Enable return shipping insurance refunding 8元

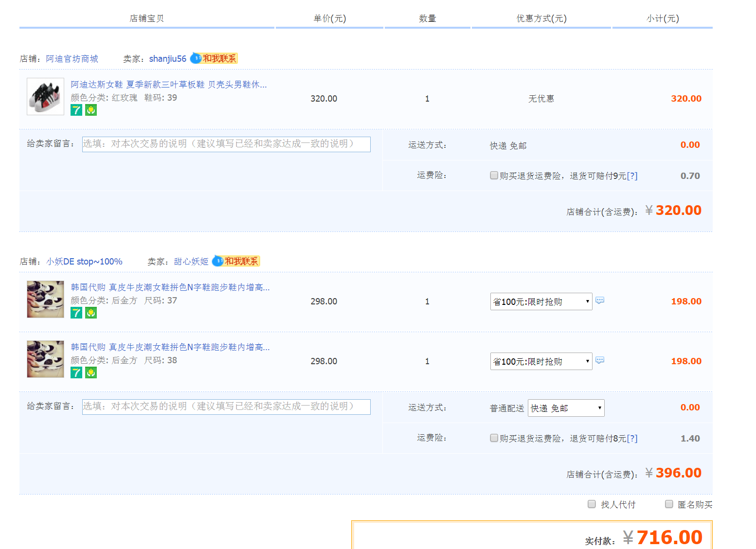[x=494, y=438]
